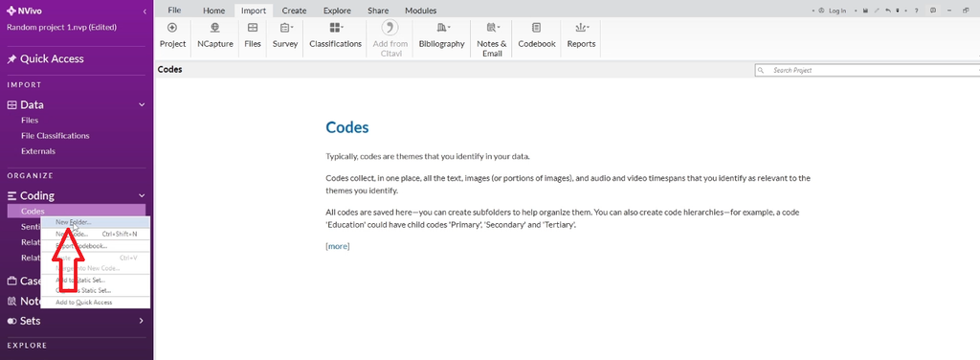Click the Save icon in title bar
This screenshot has height=360, width=980.
[865, 11]
